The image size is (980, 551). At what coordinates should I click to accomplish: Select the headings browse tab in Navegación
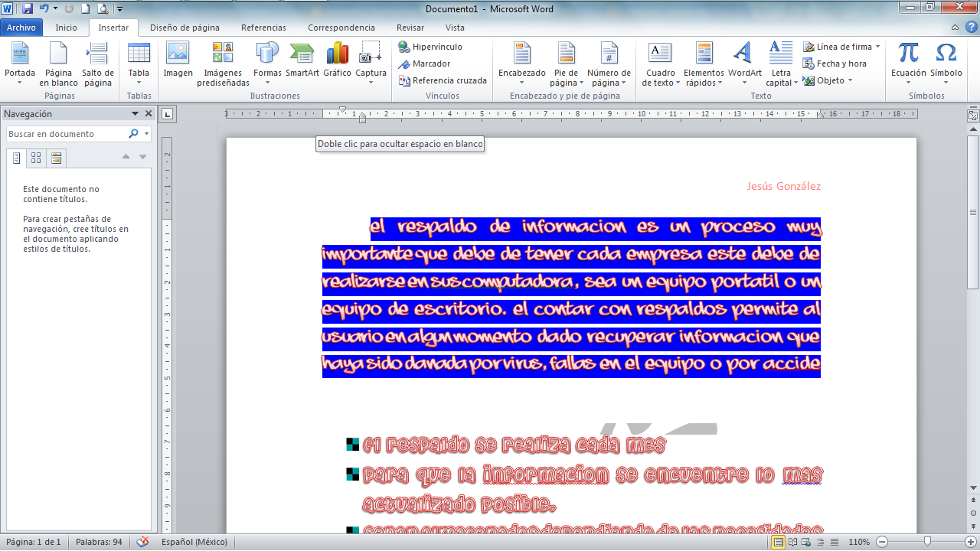[x=17, y=158]
